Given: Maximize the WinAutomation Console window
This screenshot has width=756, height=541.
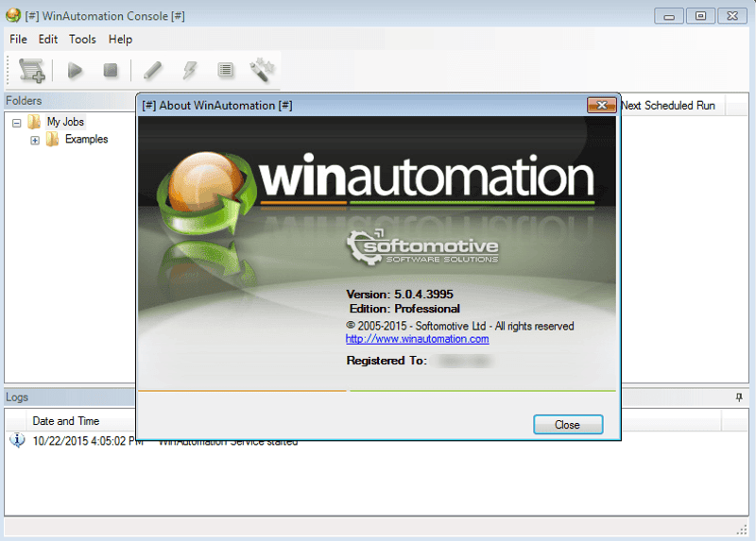Looking at the screenshot, I should click(700, 16).
